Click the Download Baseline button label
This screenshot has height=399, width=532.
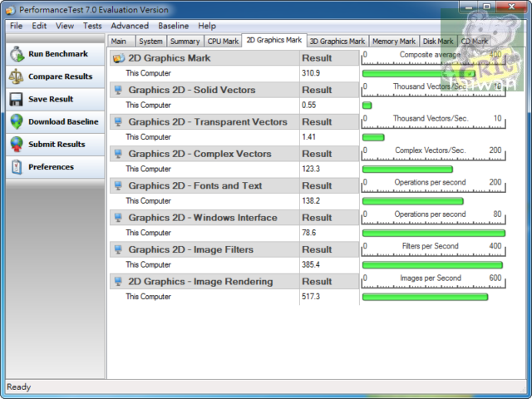(x=63, y=122)
